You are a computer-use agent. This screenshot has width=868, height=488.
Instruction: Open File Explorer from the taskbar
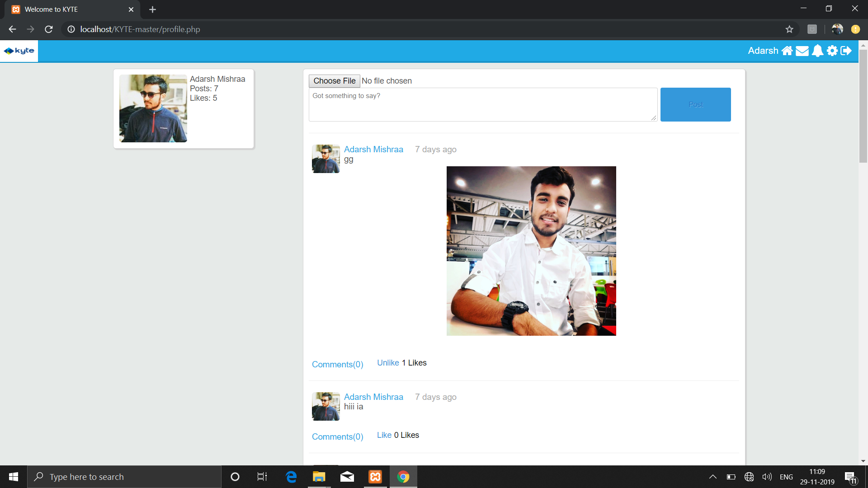(319, 477)
